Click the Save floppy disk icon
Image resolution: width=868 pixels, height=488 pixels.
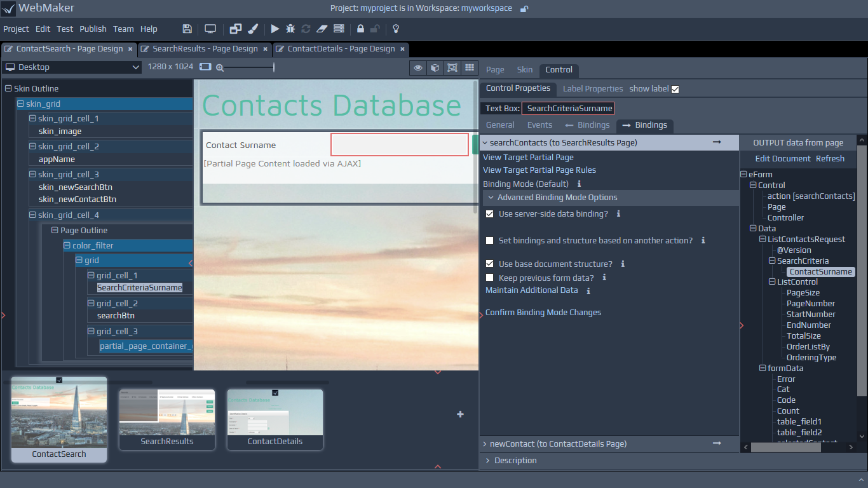(187, 29)
